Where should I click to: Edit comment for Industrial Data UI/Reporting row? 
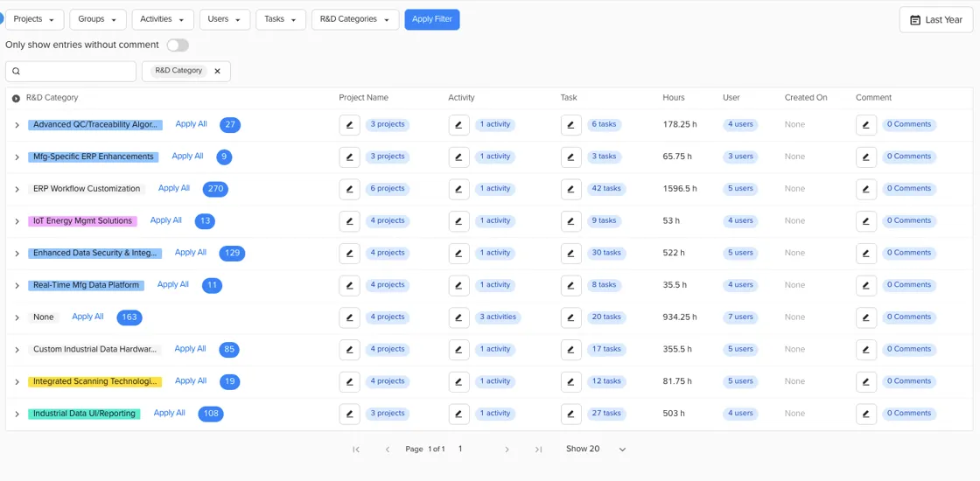pyautogui.click(x=866, y=414)
